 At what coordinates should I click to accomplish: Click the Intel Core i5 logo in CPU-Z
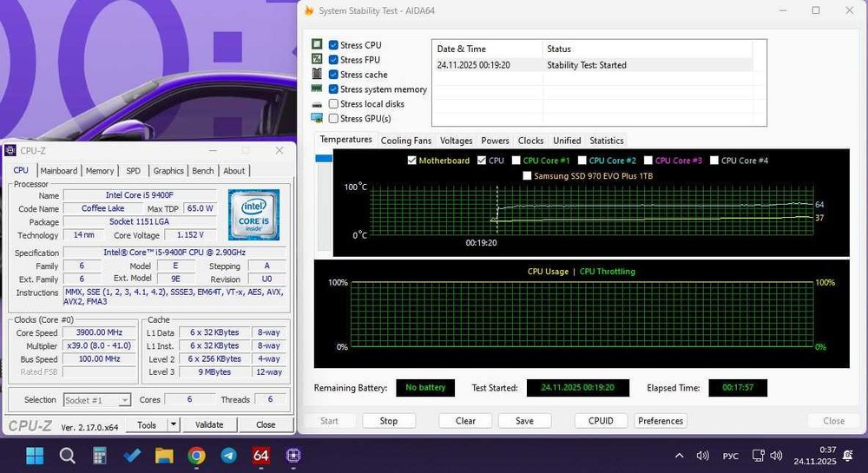pos(253,214)
